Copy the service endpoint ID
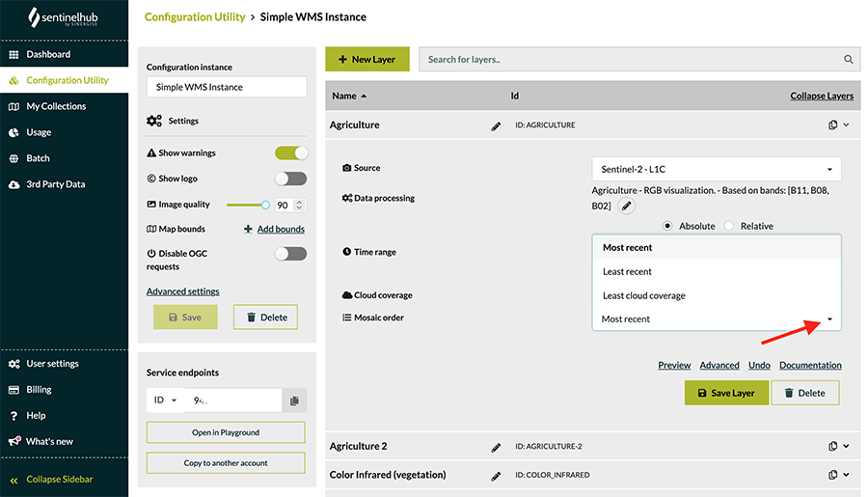The width and height of the screenshot is (868, 497). (x=294, y=400)
